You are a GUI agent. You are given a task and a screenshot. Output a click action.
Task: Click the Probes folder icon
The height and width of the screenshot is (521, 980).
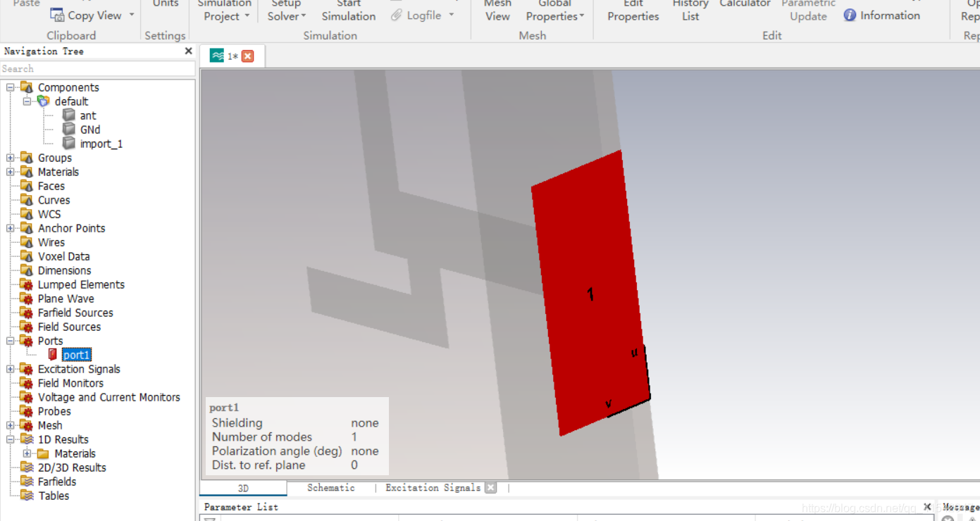27,411
